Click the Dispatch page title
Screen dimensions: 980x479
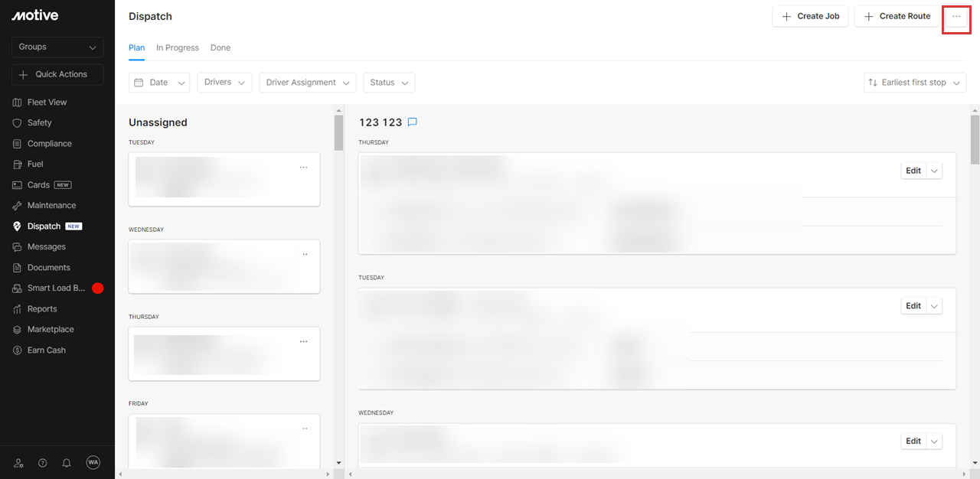click(150, 16)
